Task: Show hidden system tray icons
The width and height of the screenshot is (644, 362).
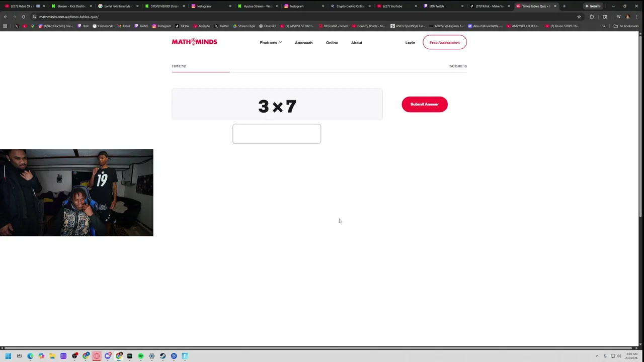Action: tap(597, 356)
